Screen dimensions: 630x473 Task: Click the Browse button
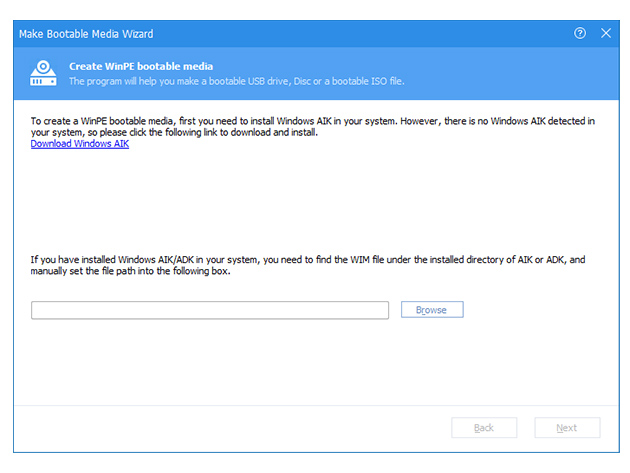point(432,309)
